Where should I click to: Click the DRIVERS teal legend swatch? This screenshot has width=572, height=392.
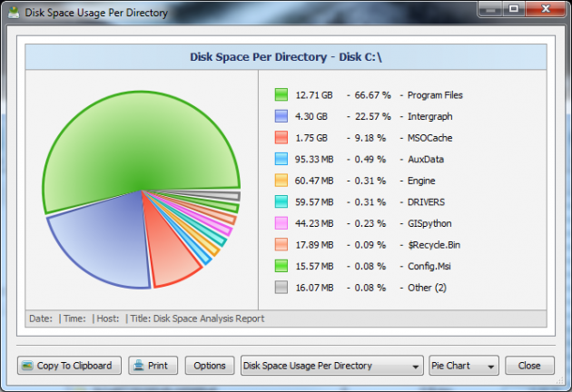coord(281,201)
